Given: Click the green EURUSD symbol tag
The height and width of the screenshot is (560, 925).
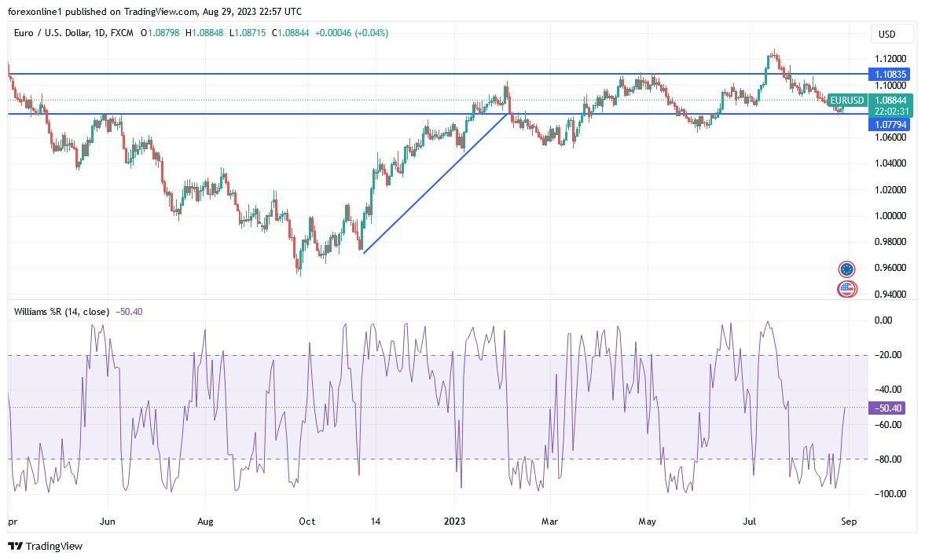Looking at the screenshot, I should tap(847, 101).
